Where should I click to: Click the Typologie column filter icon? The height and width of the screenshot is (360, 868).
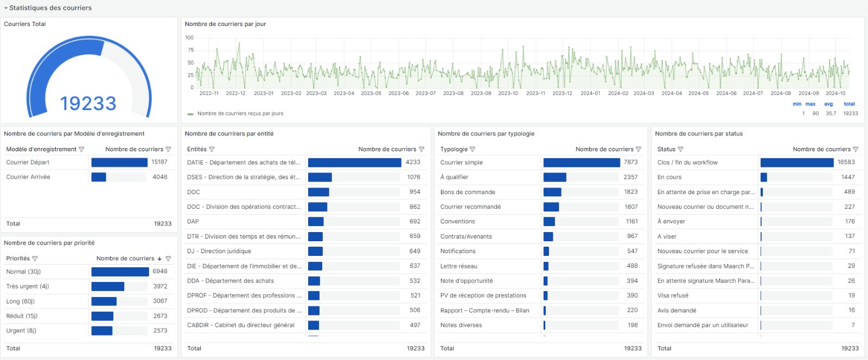(473, 149)
